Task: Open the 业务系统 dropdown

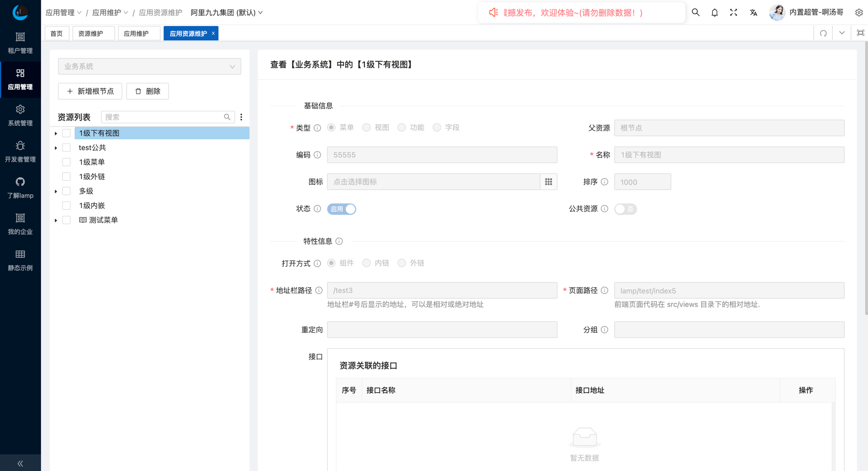Action: pyautogui.click(x=149, y=66)
